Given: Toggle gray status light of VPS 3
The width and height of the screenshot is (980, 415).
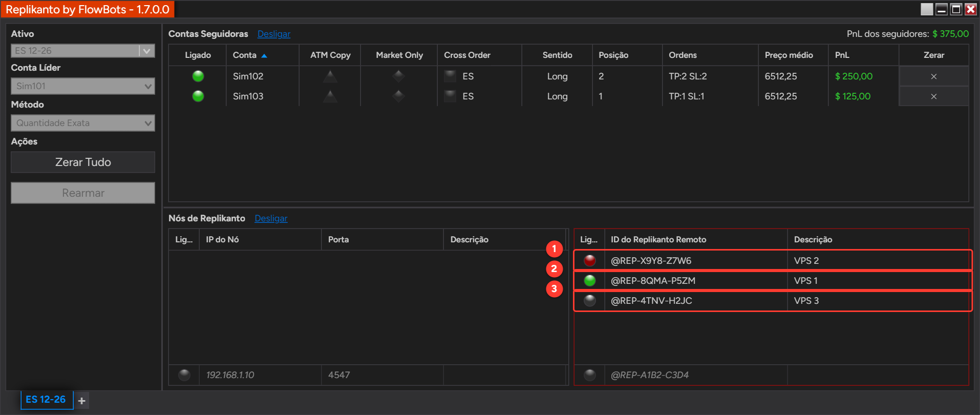Looking at the screenshot, I should click(590, 301).
